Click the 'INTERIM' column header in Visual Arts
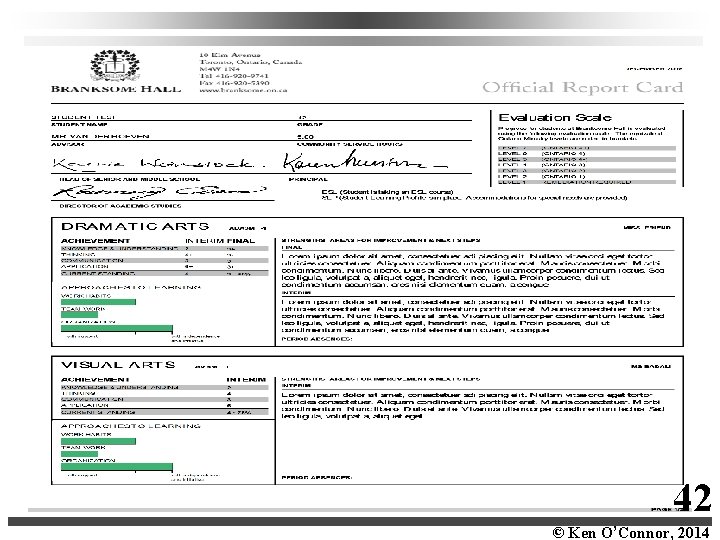This screenshot has height=540, width=720. click(x=246, y=379)
